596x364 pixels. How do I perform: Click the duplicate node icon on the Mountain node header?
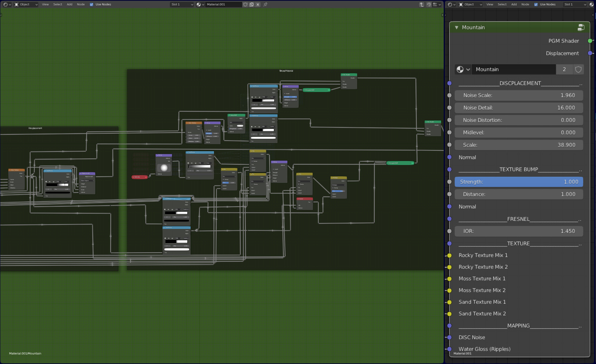click(581, 27)
